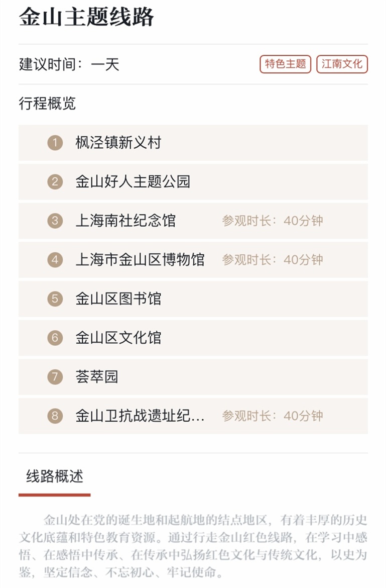
Task: Click the number 8 stop badge
Action: click(x=55, y=416)
